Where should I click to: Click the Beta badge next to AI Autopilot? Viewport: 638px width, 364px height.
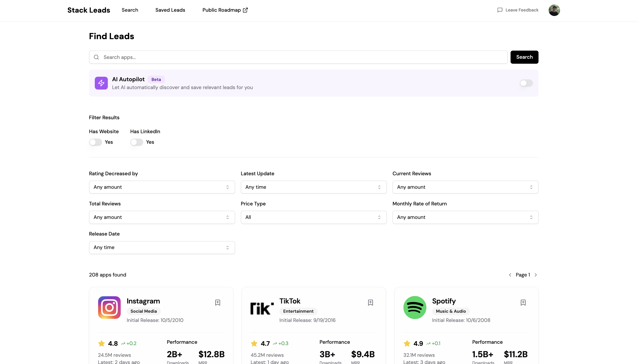[x=156, y=79]
